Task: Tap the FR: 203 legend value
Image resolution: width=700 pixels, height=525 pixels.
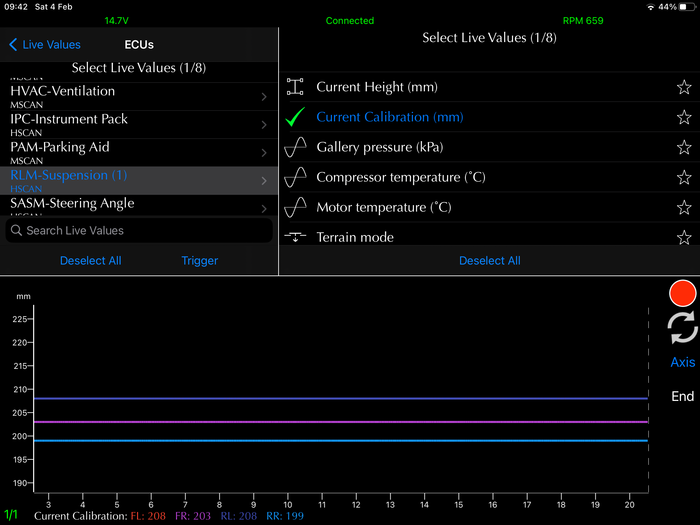Action: coord(192,516)
